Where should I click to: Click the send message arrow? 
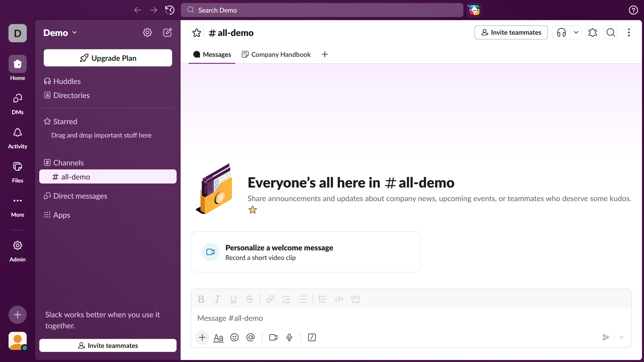coord(606,337)
